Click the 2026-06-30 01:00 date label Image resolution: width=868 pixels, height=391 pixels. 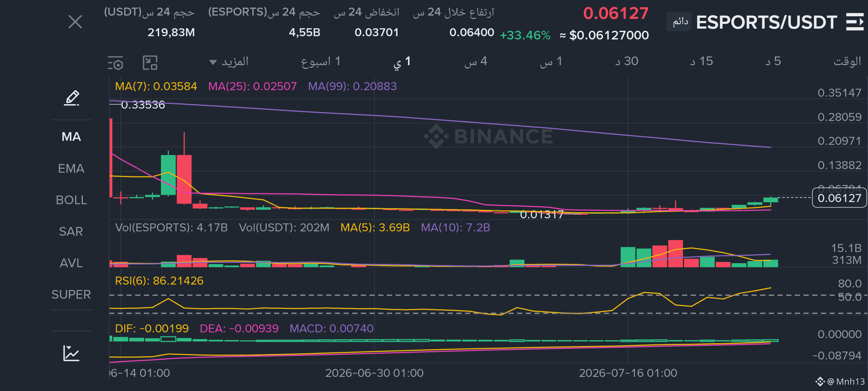(374, 373)
